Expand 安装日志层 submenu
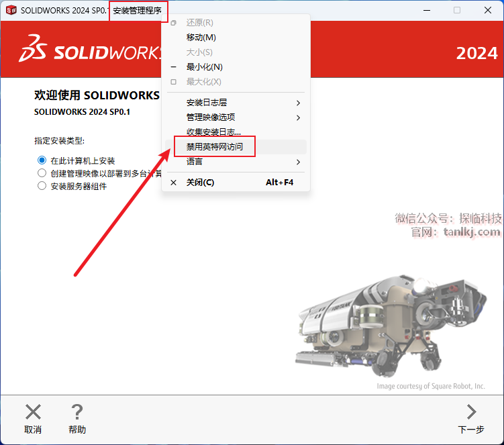This screenshot has height=445, width=504. (236, 103)
